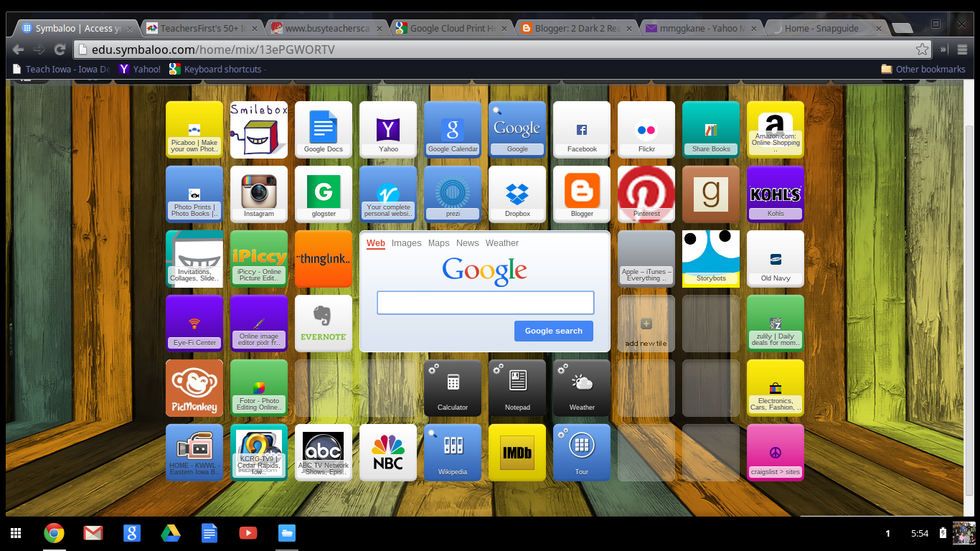Open Google Drive from the shelf
The image size is (980, 551).
[x=171, y=533]
